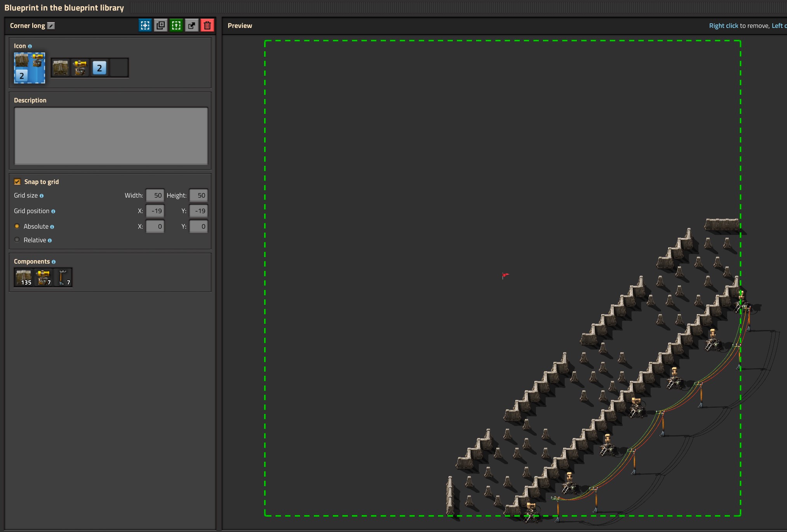787x532 pixels.
Task: Click the horizontal wall segment atop the preview
Action: click(x=722, y=225)
